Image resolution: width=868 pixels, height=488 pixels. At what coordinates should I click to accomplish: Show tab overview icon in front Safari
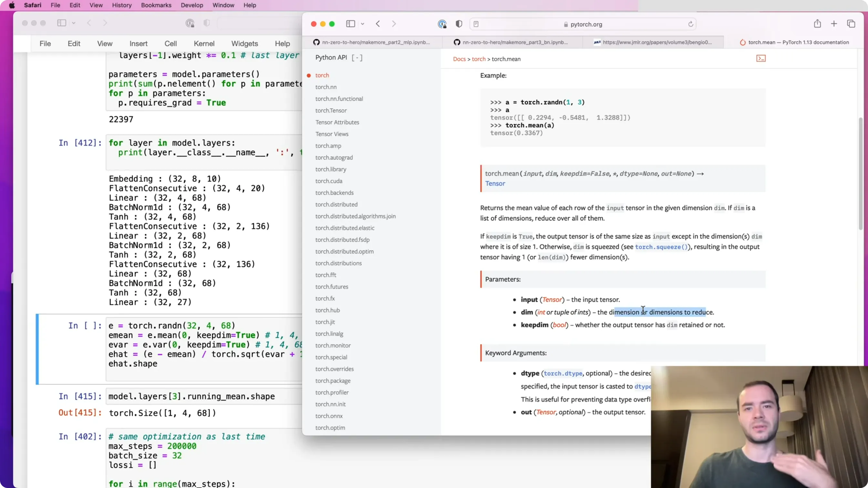(x=851, y=24)
